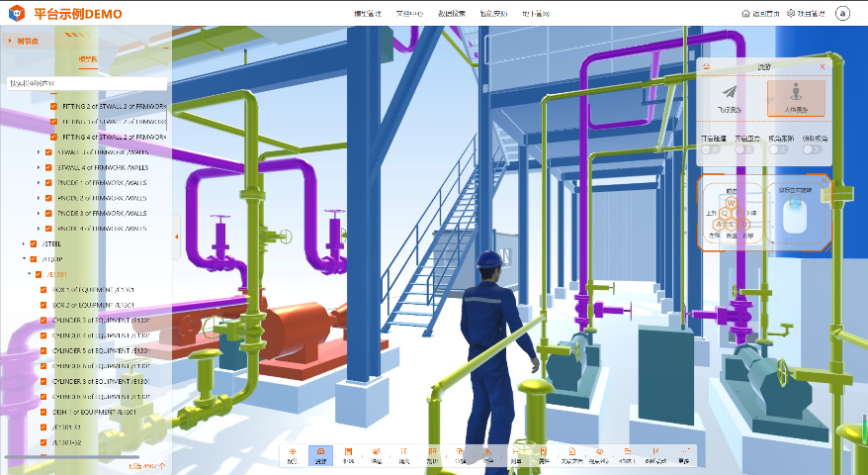Expand the /STEEL tree node arrow
Screen dimensions: 868x475
click(24, 243)
